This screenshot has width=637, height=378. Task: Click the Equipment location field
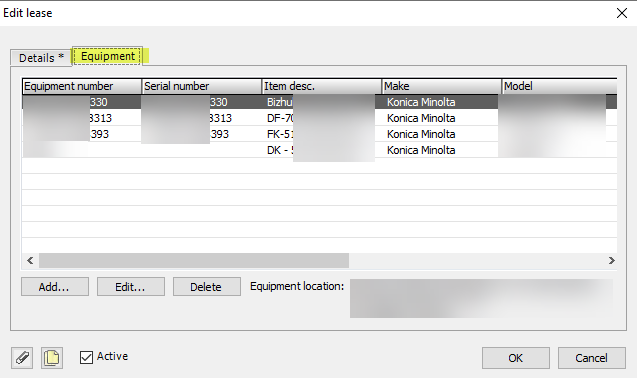(481, 298)
